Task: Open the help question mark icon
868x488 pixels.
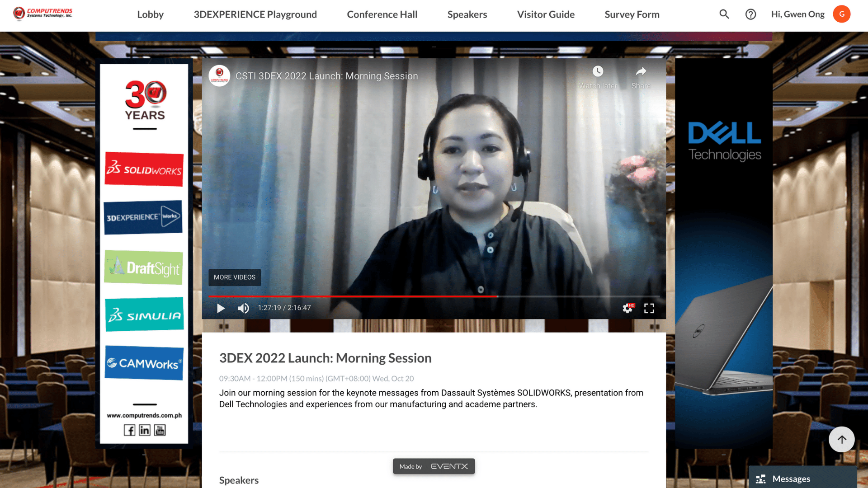Action: [750, 14]
